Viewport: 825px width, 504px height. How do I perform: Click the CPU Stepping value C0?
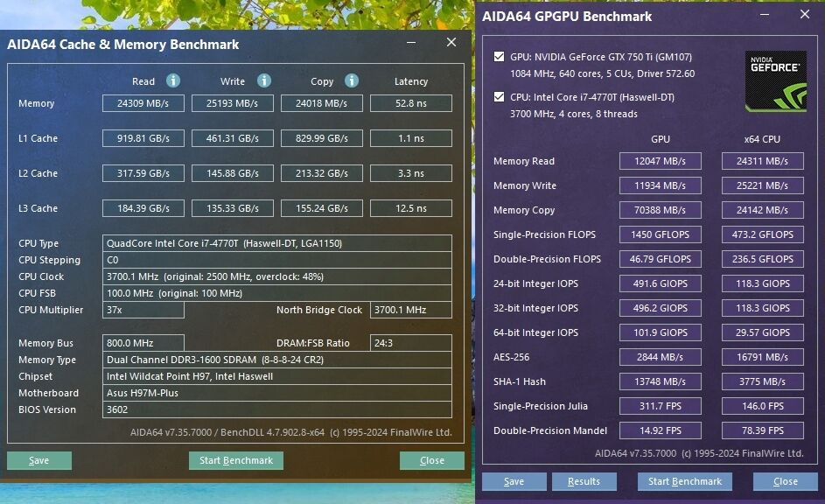pyautogui.click(x=276, y=260)
